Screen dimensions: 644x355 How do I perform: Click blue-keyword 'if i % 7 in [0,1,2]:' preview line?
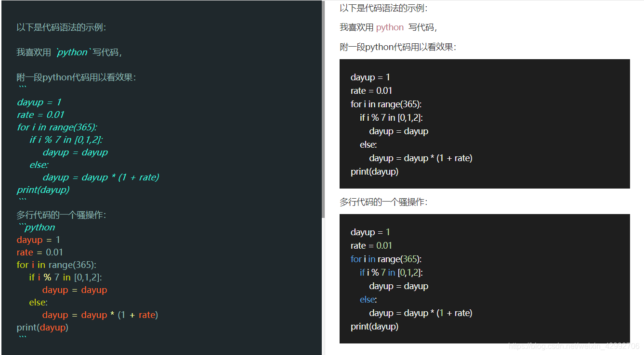click(391, 273)
